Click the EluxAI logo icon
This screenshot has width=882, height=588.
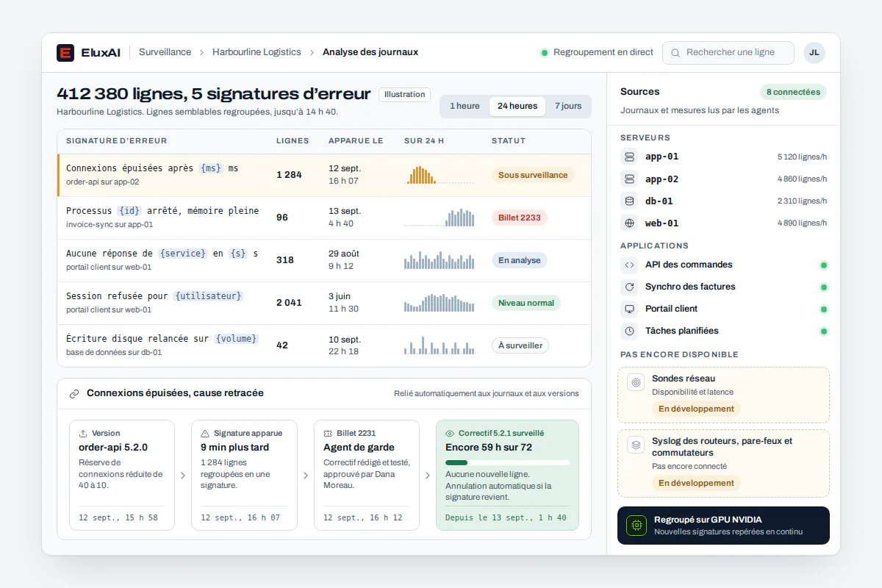[x=65, y=52]
